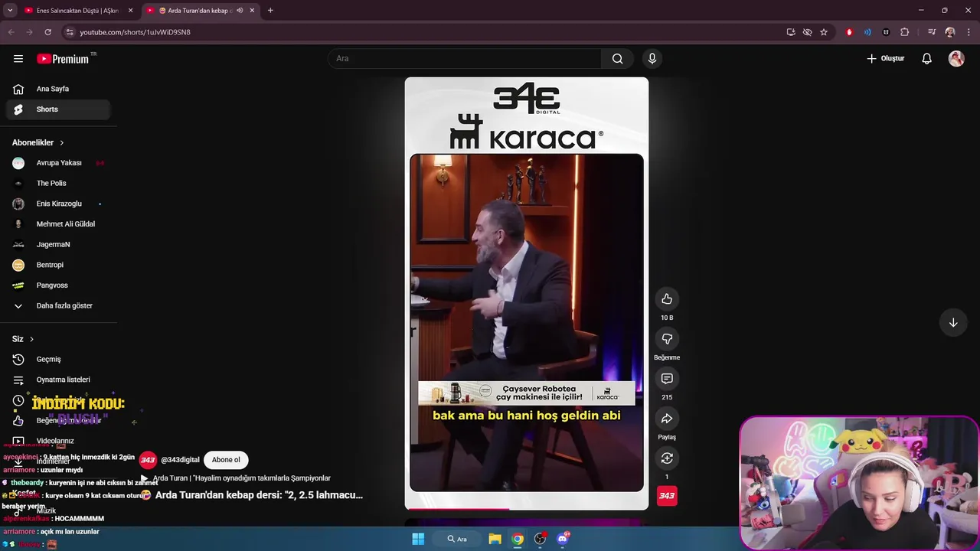The width and height of the screenshot is (980, 551).
Task: Open the Windows Start menu
Action: click(418, 539)
